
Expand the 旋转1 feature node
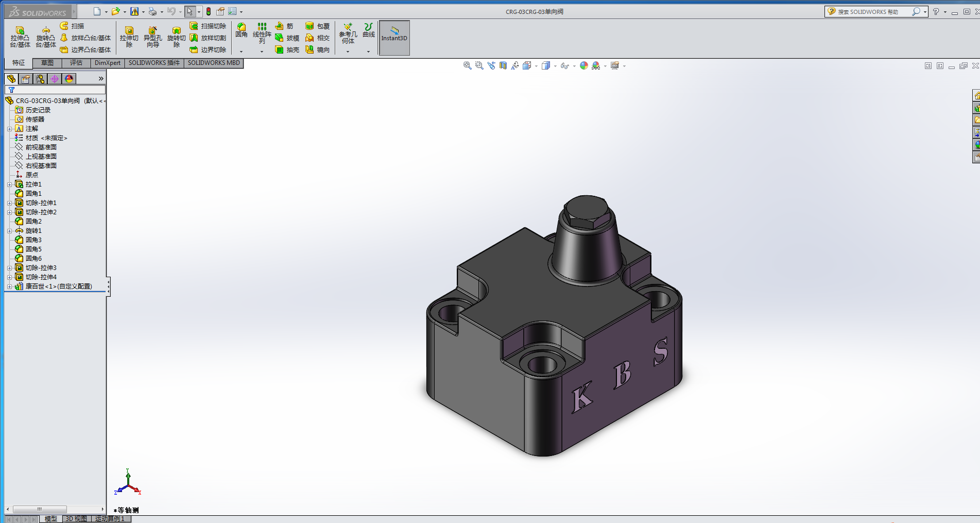click(x=9, y=231)
